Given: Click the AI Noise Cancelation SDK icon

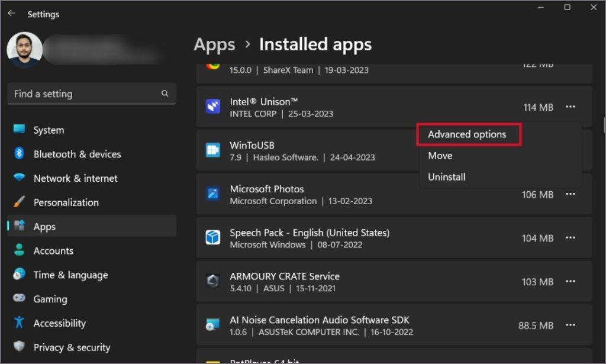Looking at the screenshot, I should coord(213,324).
